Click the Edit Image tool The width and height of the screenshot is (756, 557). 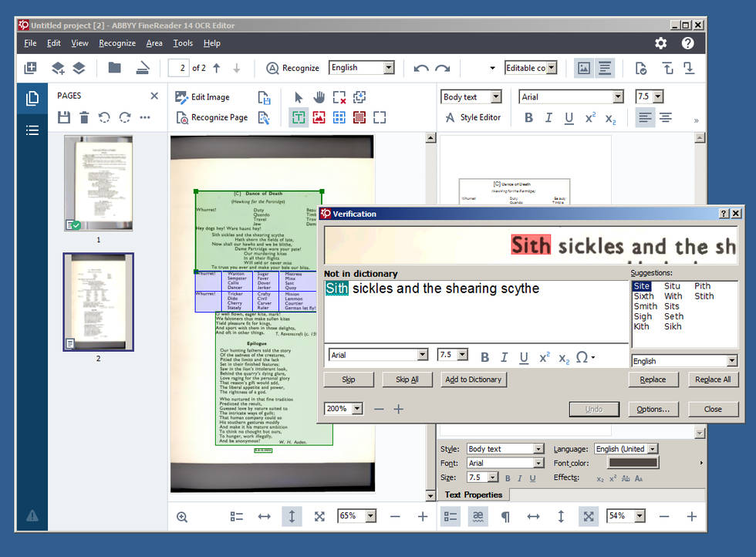[202, 97]
